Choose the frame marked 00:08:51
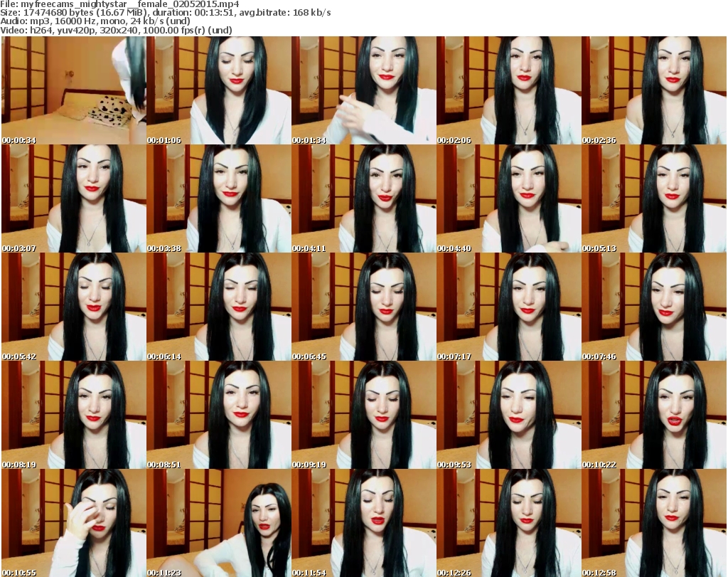This screenshot has width=728, height=577. click(219, 415)
